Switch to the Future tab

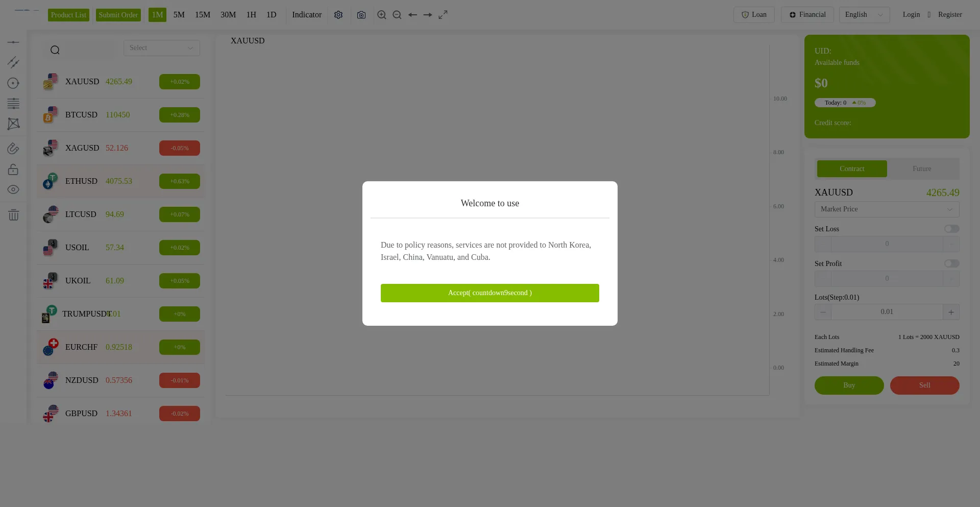922,169
